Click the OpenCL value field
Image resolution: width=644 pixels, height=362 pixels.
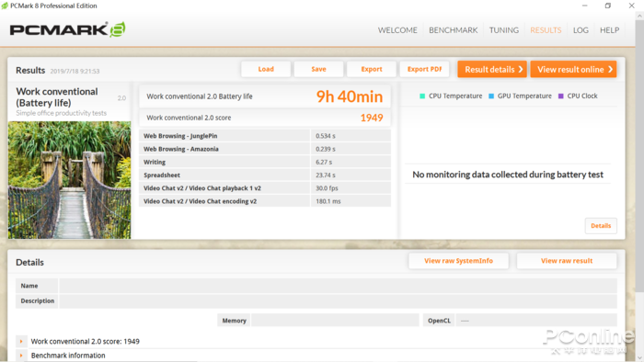click(x=536, y=320)
